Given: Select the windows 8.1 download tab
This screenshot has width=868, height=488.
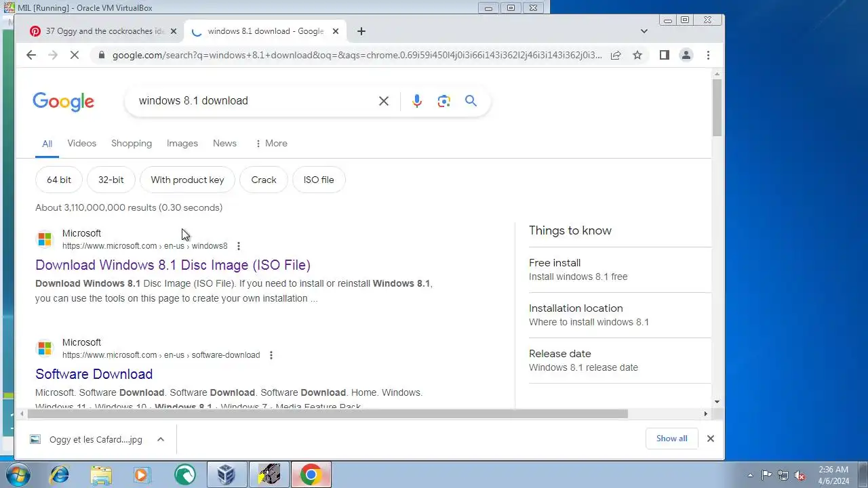Looking at the screenshot, I should [265, 31].
